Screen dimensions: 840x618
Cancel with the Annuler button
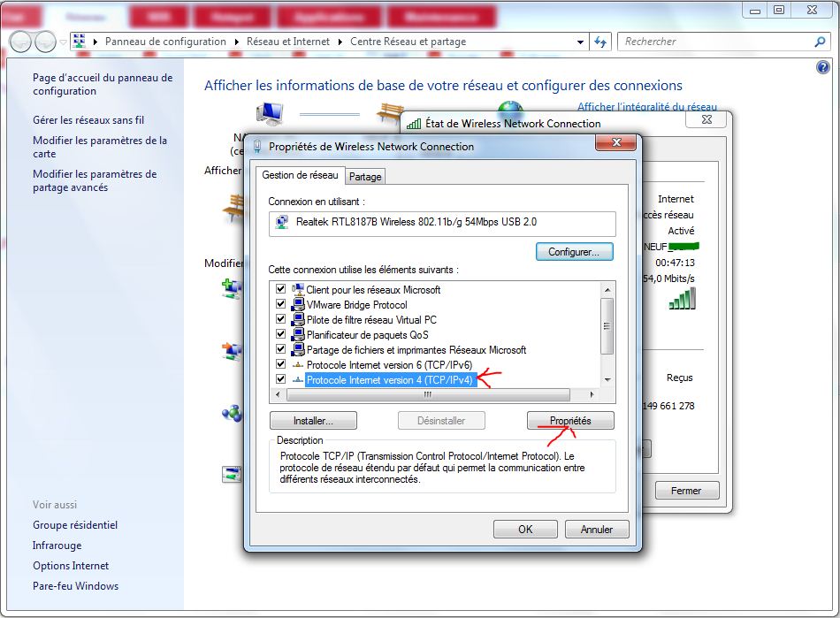(597, 529)
